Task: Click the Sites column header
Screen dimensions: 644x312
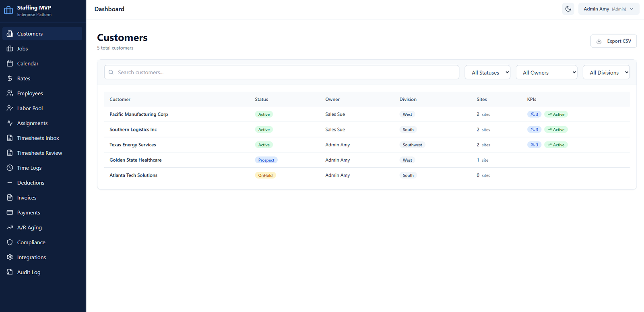Action: click(x=482, y=99)
